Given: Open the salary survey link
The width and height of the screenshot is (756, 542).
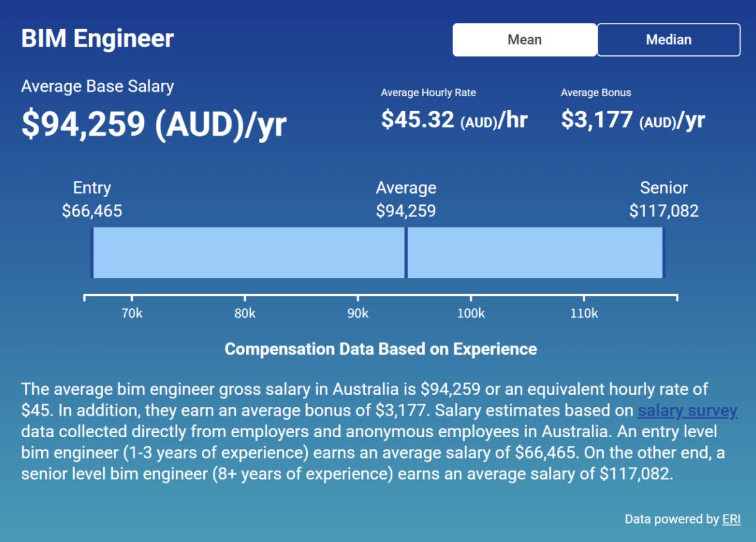Looking at the screenshot, I should [x=687, y=411].
